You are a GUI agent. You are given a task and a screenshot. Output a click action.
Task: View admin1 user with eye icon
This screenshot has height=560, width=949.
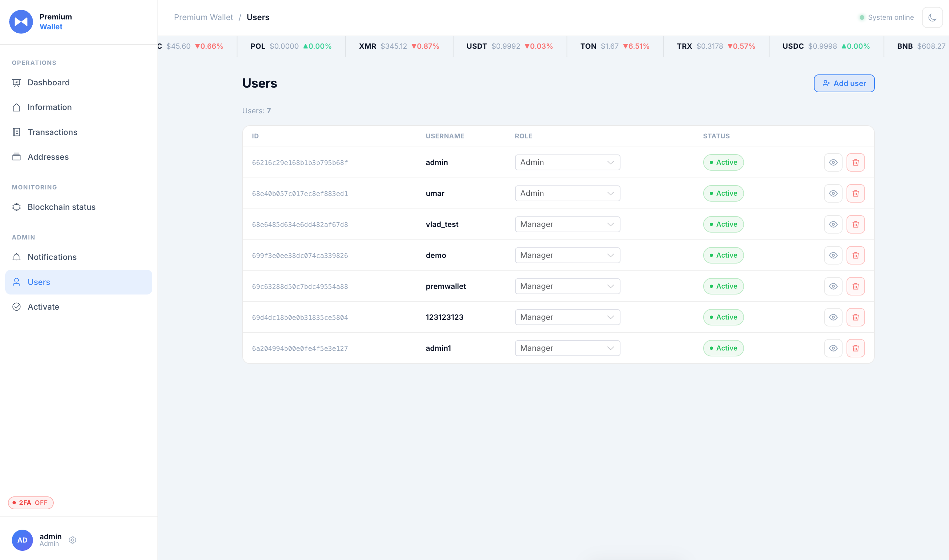[x=833, y=348]
